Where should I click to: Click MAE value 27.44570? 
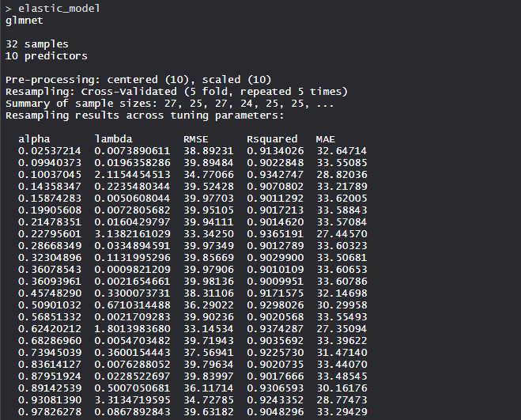pos(342,234)
